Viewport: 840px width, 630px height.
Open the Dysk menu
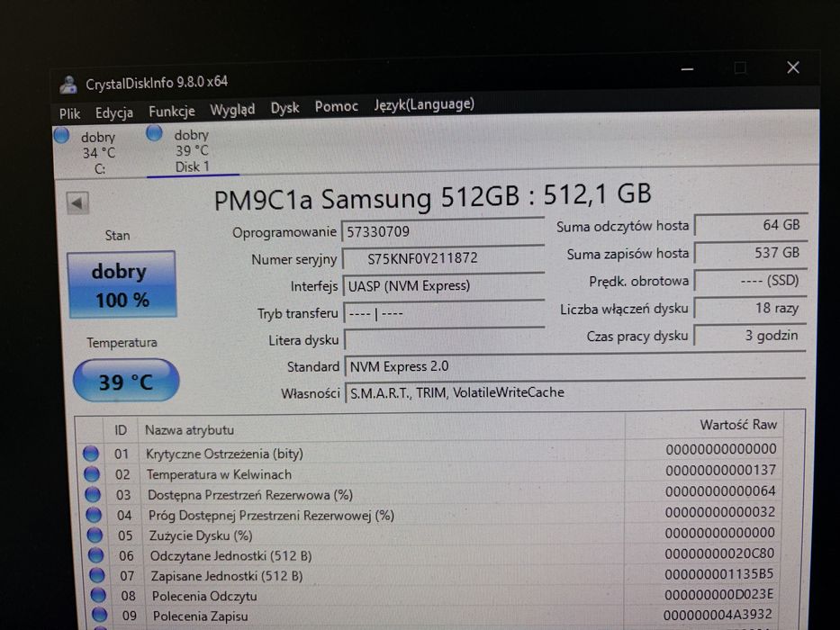(x=285, y=108)
